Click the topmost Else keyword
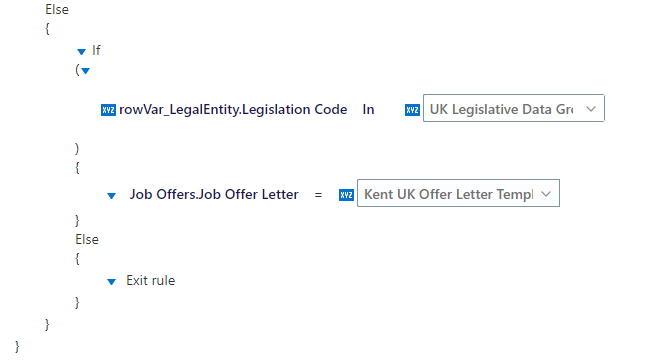 point(57,10)
